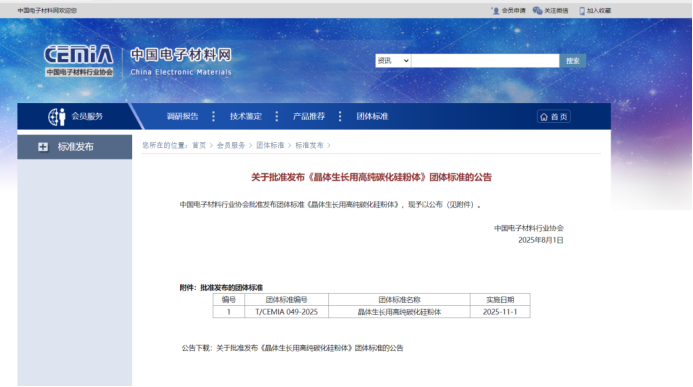Click 会员服务 in the breadcrumb trail
This screenshot has height=387, width=693.
pyautogui.click(x=231, y=145)
